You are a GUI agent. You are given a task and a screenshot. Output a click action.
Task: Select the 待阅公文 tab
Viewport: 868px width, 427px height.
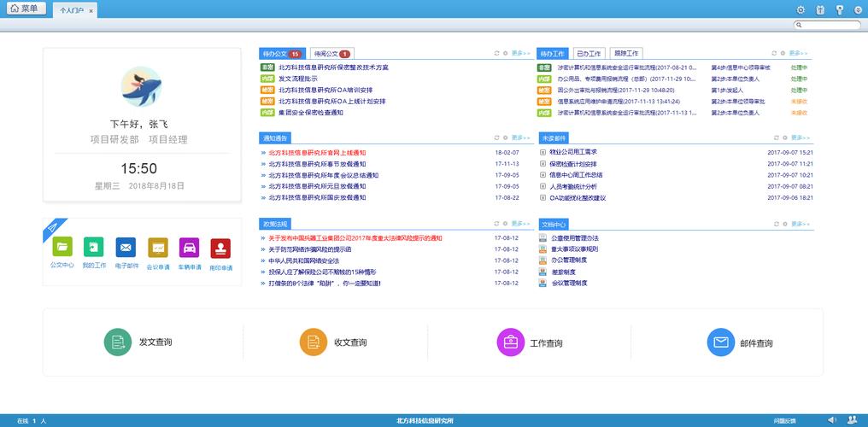[331, 54]
